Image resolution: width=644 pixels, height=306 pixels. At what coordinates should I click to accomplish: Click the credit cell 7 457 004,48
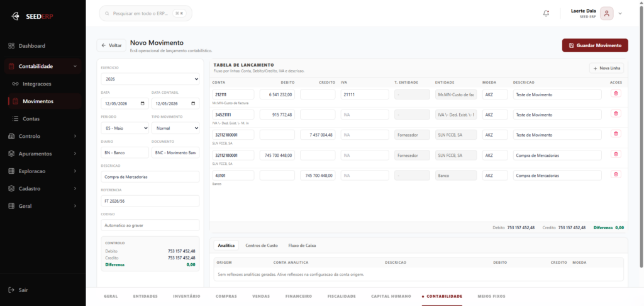[318, 135]
